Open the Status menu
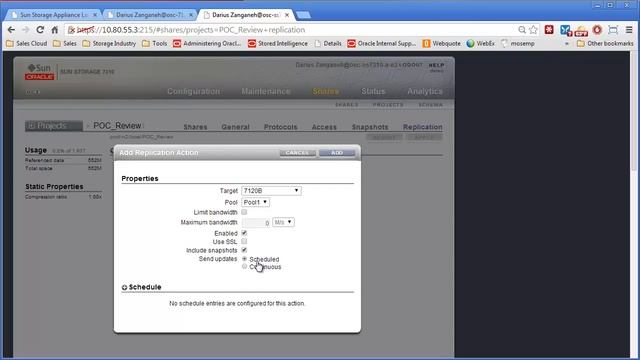The width and height of the screenshot is (640, 360). click(373, 91)
